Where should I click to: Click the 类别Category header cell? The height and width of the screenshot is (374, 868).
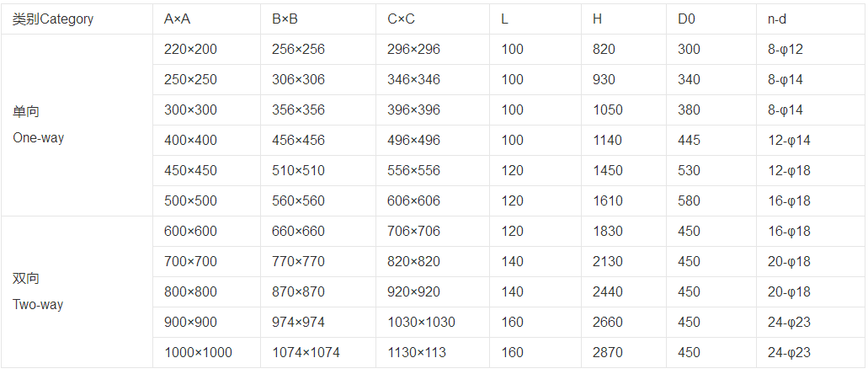pos(53,19)
